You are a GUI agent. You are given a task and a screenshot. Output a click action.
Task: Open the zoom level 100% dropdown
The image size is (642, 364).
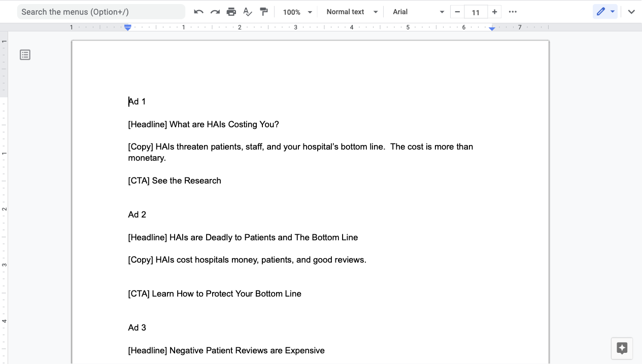[297, 12]
